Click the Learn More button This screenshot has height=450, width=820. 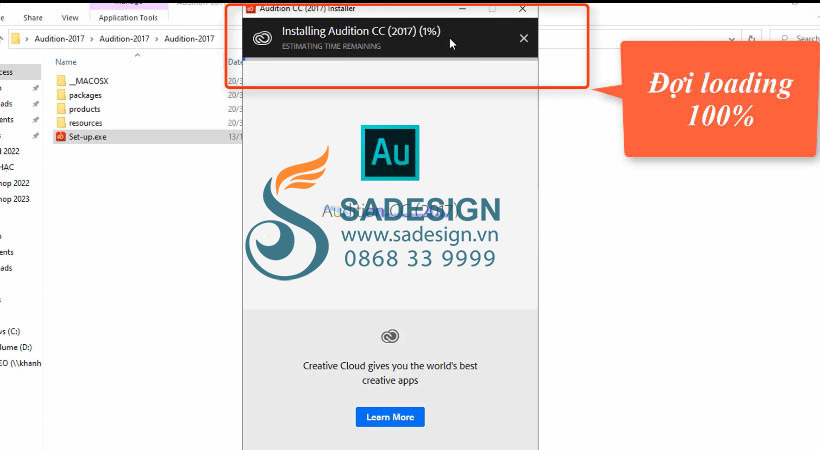pyautogui.click(x=390, y=416)
